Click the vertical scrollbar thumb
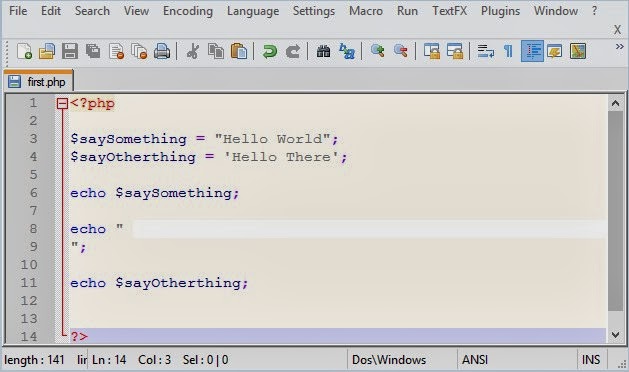The image size is (629, 372). point(615,211)
